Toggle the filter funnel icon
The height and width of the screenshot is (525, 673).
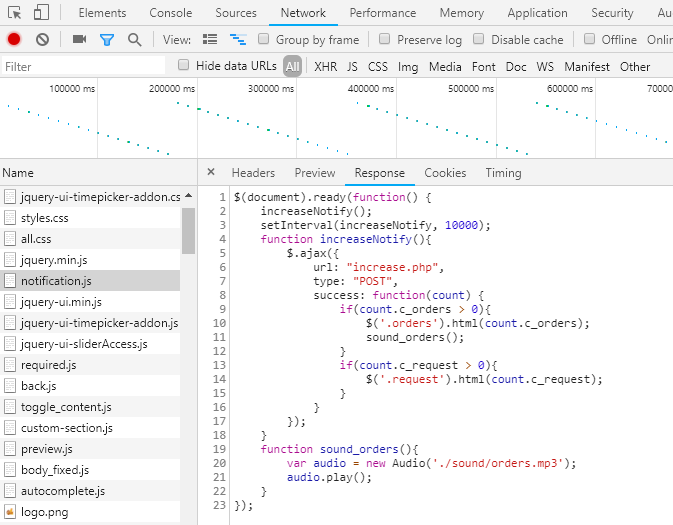click(106, 40)
